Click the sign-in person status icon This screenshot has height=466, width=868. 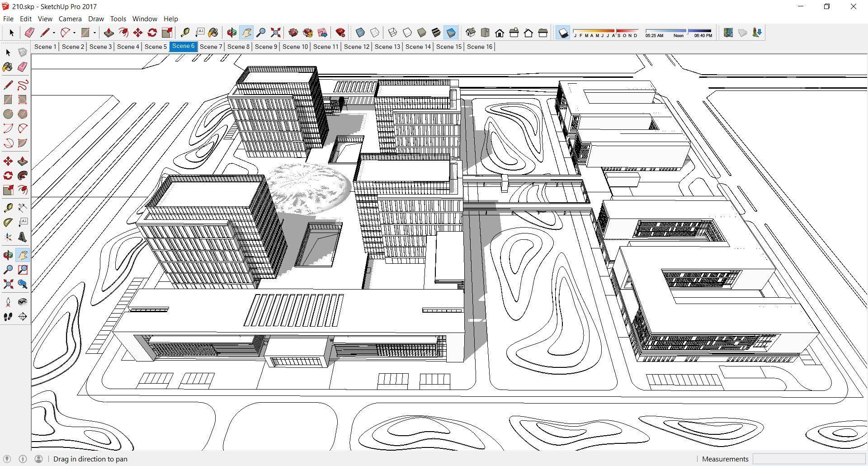pyautogui.click(x=39, y=459)
